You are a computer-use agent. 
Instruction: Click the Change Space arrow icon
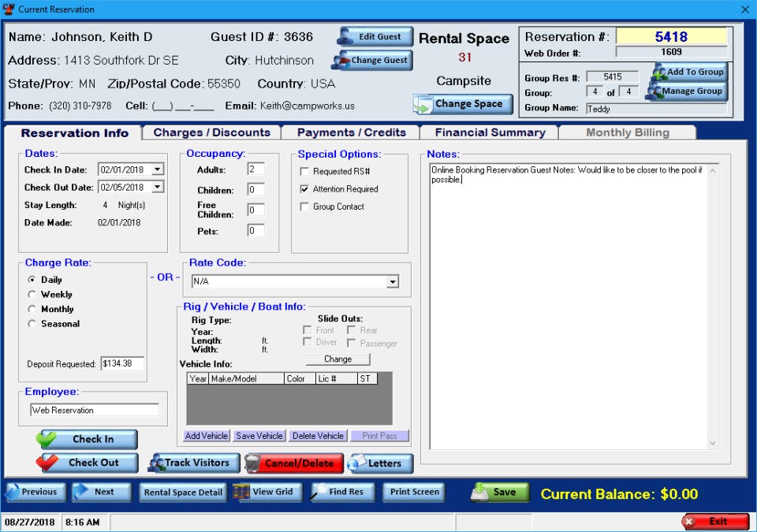coord(423,104)
